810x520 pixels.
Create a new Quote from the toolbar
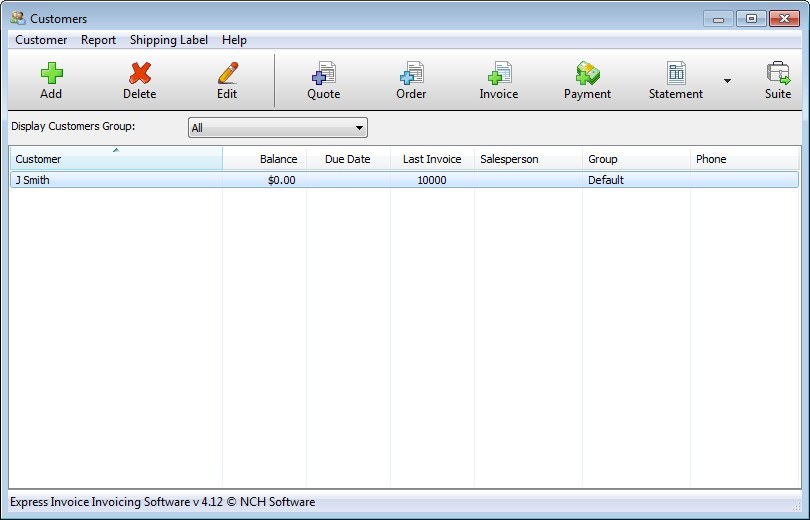(324, 80)
